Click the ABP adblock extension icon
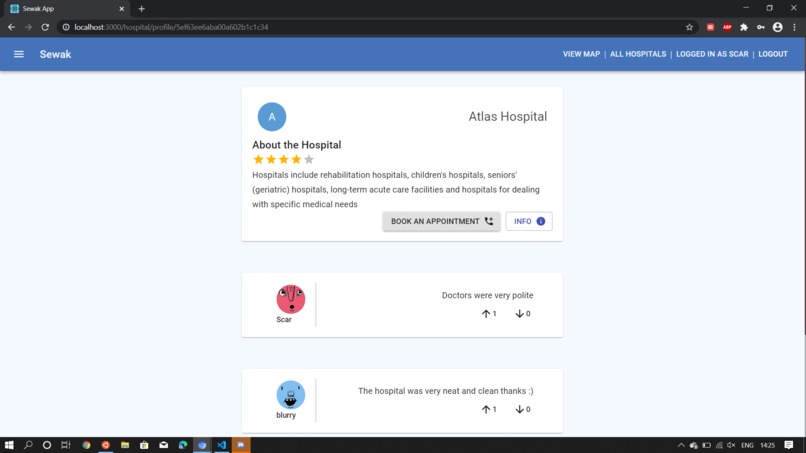The width and height of the screenshot is (806, 453). click(727, 27)
